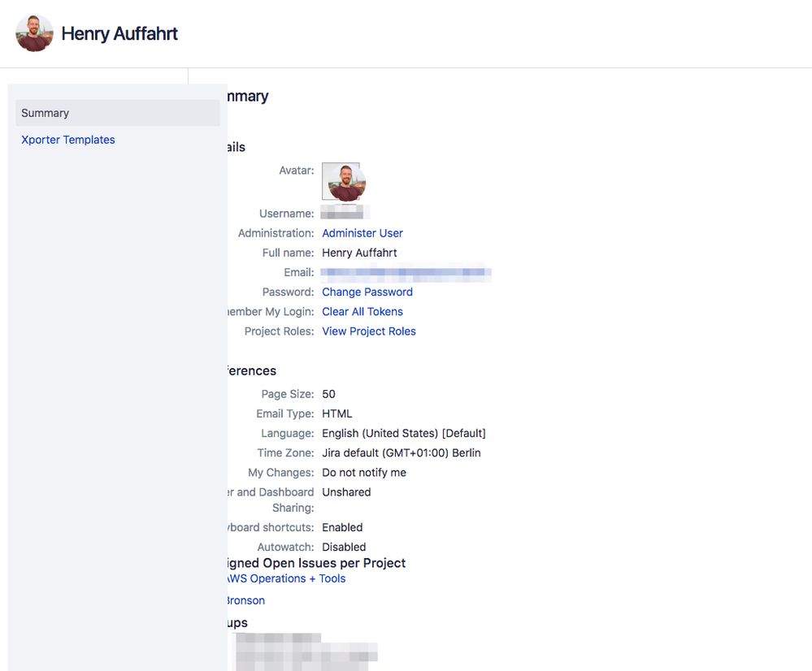Select the Page Size value 50
The image size is (812, 671).
point(328,394)
